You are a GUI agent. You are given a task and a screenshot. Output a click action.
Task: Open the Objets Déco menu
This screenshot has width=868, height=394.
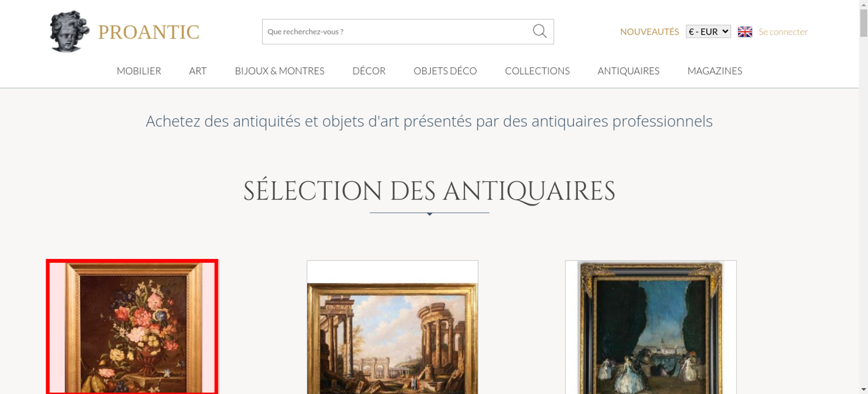pyautogui.click(x=445, y=71)
